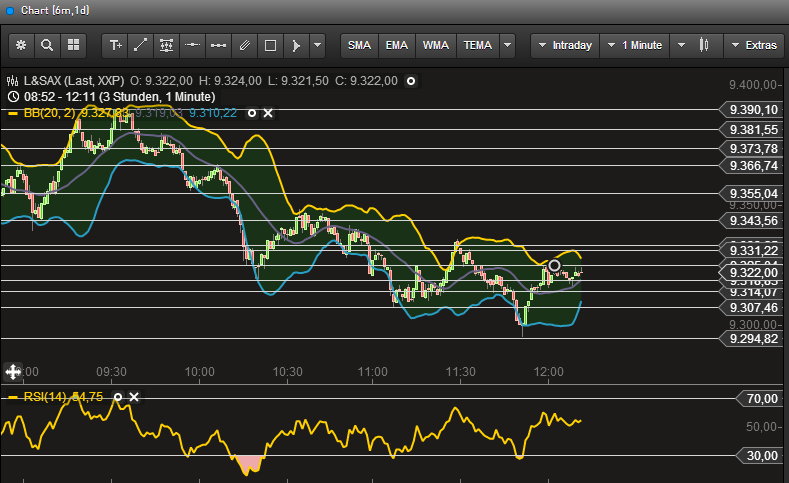Click the magnifier search icon
The height and width of the screenshot is (483, 789).
[x=47, y=45]
